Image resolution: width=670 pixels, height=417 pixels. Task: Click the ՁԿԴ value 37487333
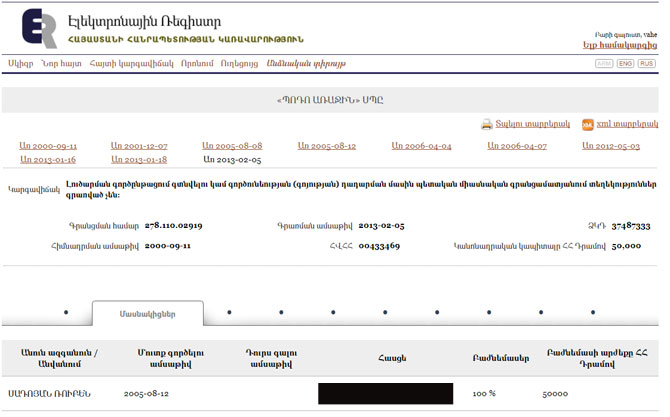(631, 226)
